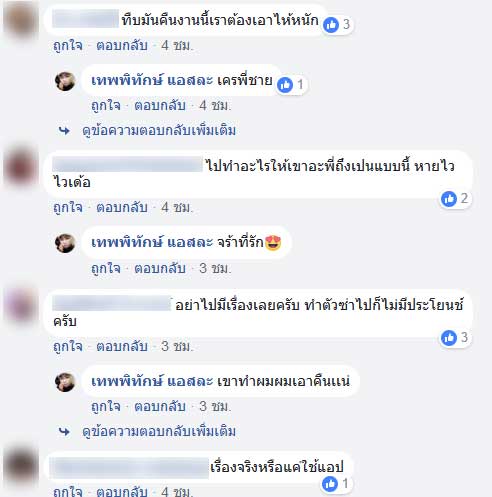
Task: Click reply arrow icon under 'เขาทำผม' reply
Action: tap(64, 432)
